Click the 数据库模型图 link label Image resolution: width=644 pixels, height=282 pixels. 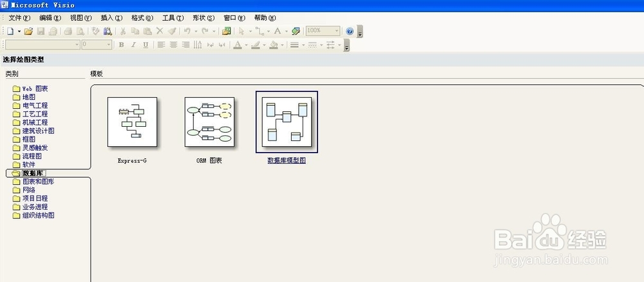point(287,160)
